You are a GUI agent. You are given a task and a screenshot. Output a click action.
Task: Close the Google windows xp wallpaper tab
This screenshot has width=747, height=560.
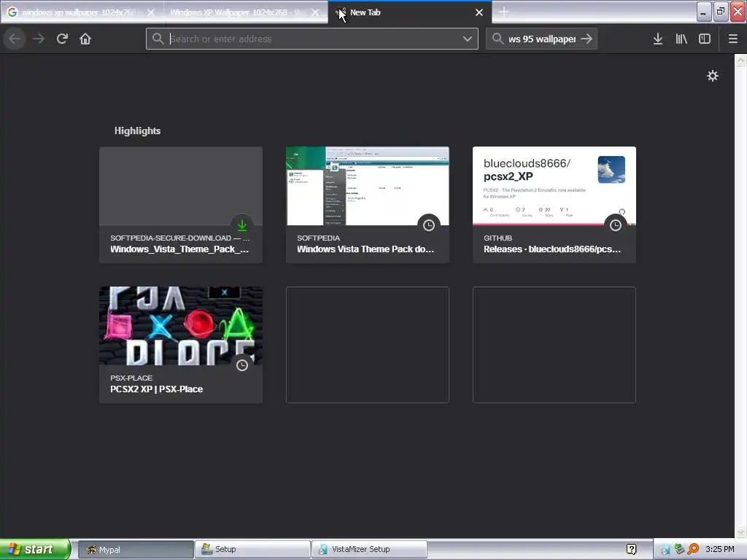pyautogui.click(x=151, y=12)
